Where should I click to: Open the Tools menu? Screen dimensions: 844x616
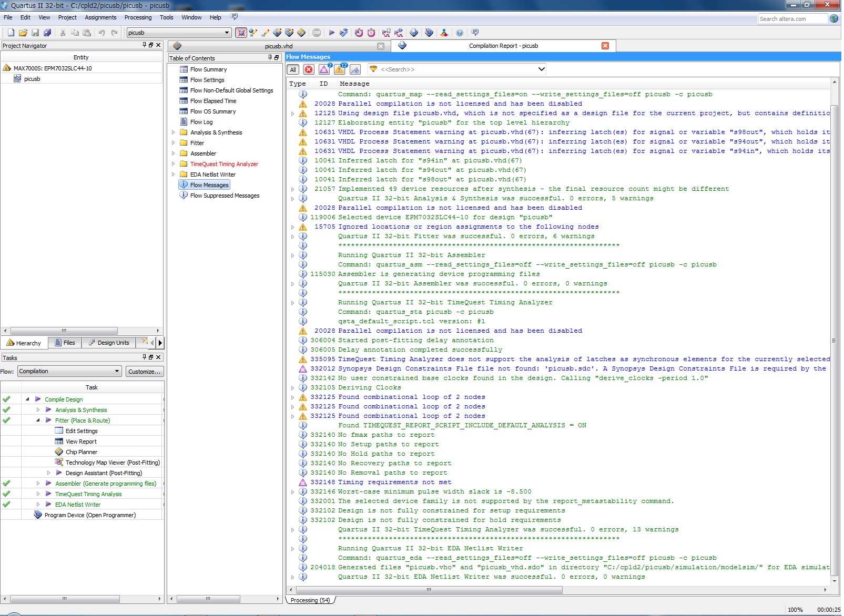[166, 17]
